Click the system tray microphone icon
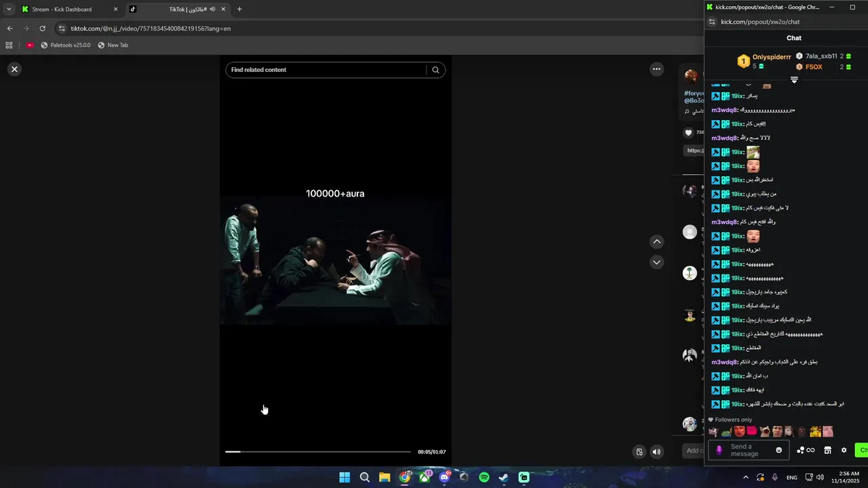This screenshot has height=488, width=868. [x=774, y=477]
